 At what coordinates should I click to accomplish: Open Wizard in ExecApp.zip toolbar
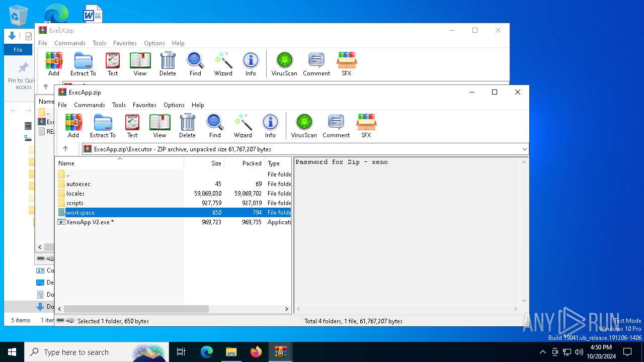(243, 126)
